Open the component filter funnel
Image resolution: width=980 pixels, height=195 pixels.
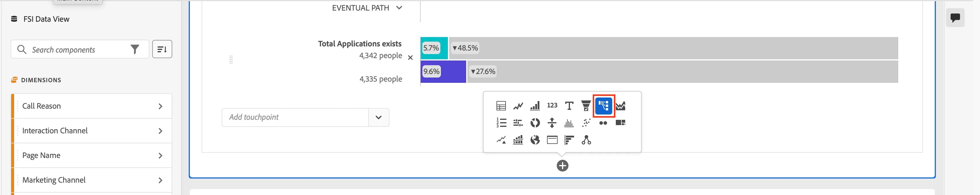tap(135, 49)
